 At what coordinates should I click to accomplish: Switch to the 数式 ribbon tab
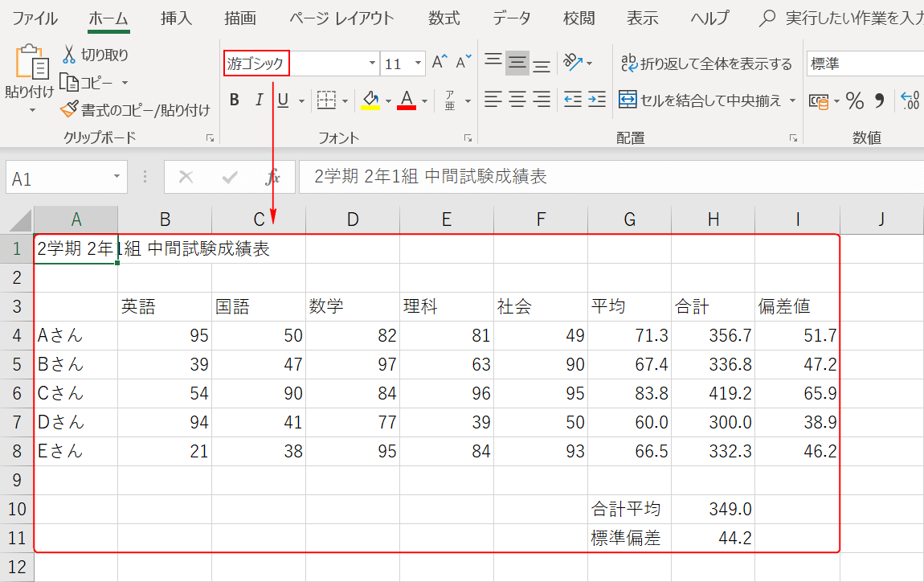click(444, 18)
